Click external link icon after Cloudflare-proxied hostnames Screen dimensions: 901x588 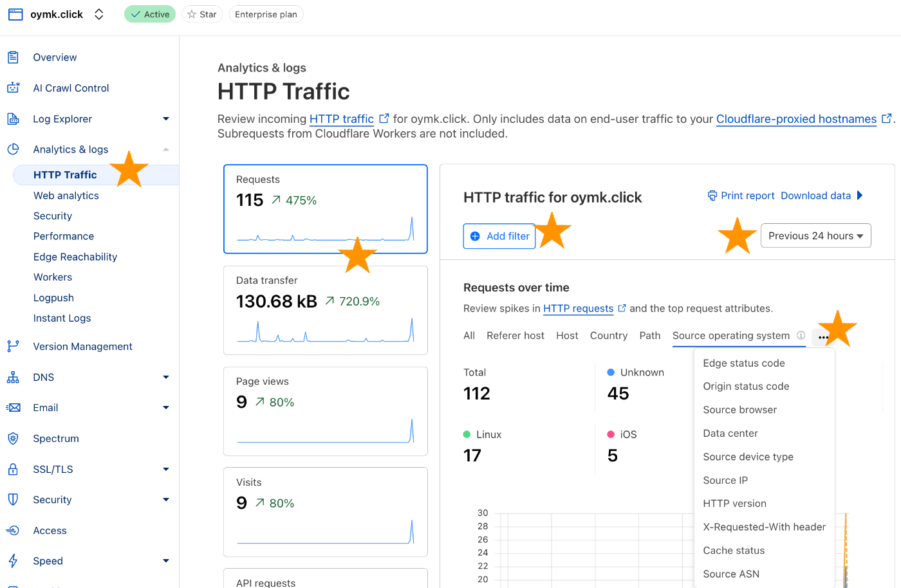coord(886,118)
